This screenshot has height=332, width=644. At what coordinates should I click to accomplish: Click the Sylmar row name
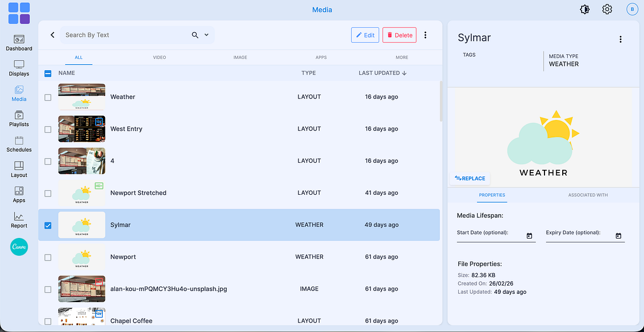pos(121,225)
